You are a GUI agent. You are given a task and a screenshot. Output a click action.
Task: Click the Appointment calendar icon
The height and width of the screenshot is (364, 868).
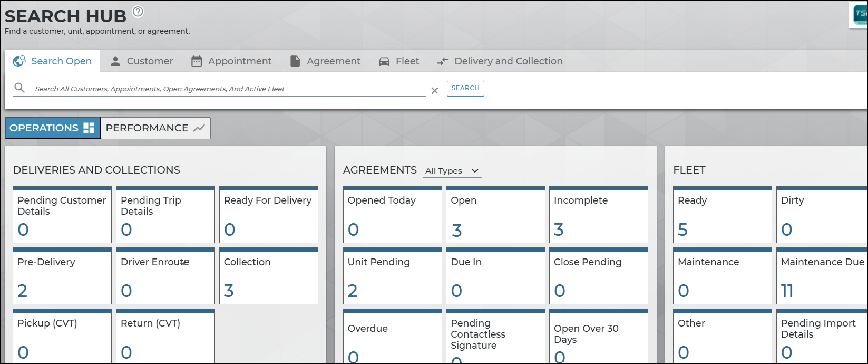[x=197, y=61]
